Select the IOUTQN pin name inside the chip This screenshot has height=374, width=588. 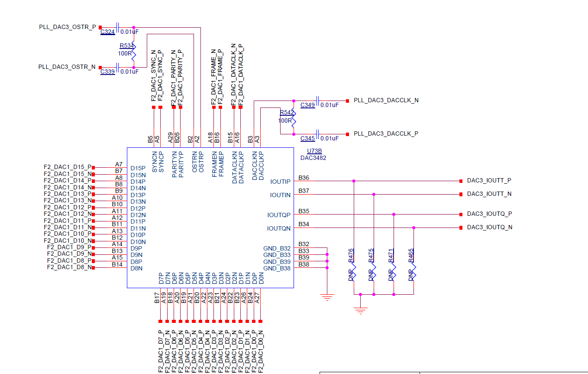tap(279, 228)
